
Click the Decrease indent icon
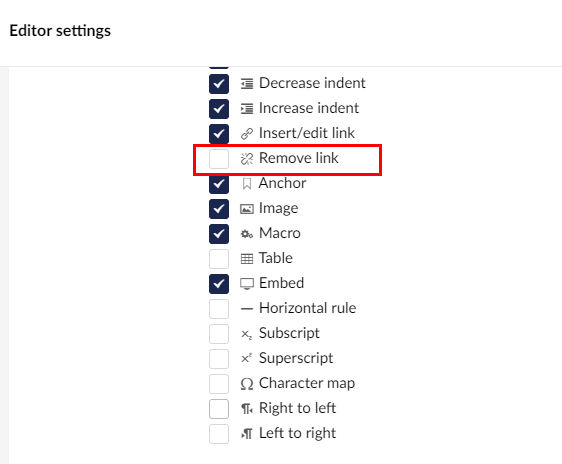247,83
